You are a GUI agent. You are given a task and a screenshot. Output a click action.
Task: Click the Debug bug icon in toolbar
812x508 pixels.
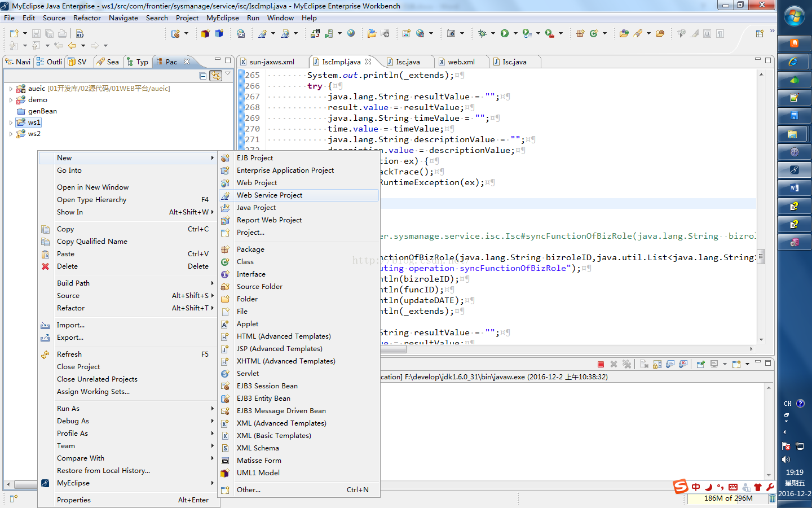[482, 34]
